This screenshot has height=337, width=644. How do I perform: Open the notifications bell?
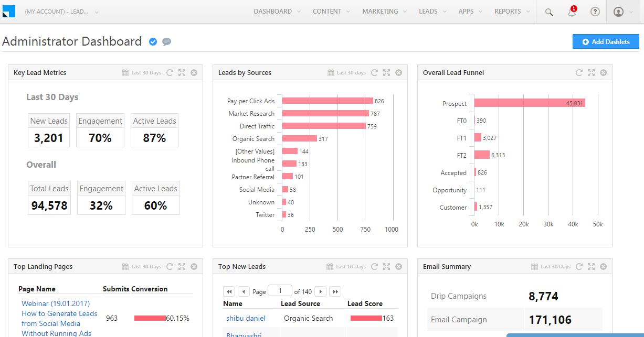572,12
